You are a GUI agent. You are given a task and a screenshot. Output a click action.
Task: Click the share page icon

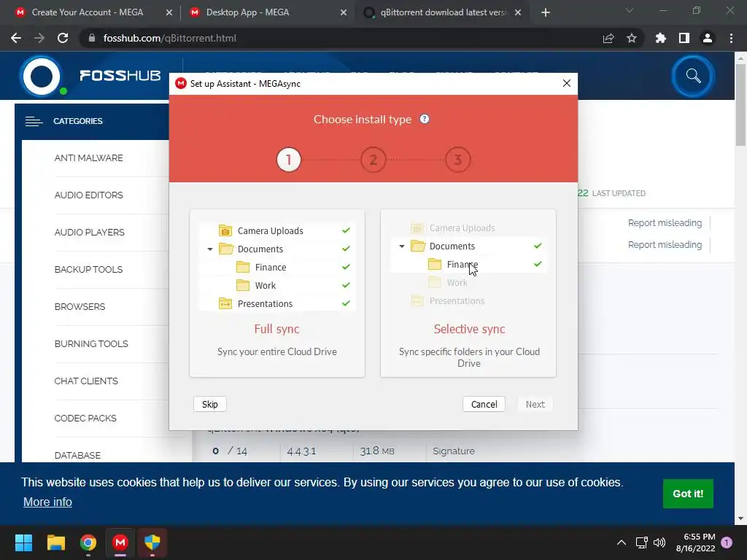tap(608, 38)
